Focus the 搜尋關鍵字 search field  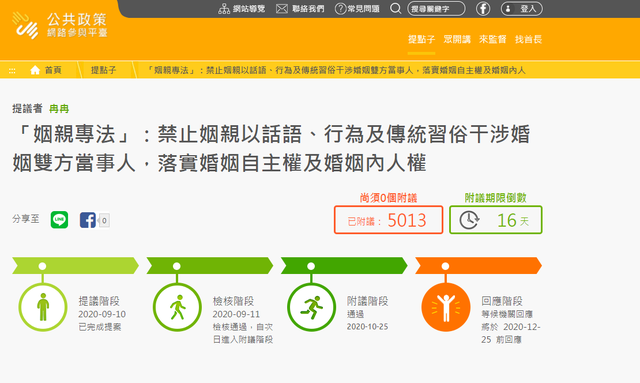(436, 9)
